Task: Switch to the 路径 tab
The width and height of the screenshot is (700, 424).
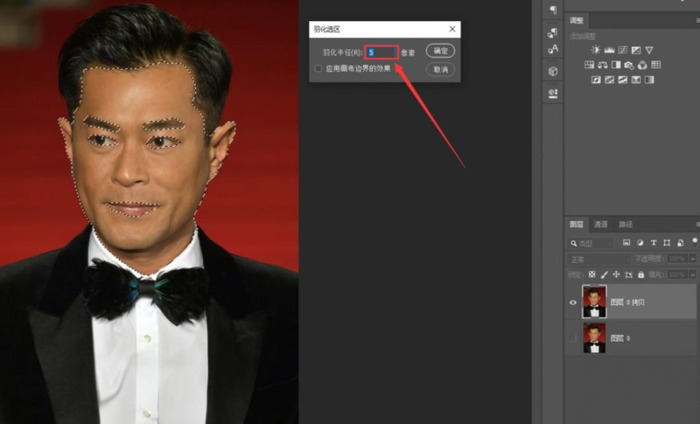Action: point(626,224)
